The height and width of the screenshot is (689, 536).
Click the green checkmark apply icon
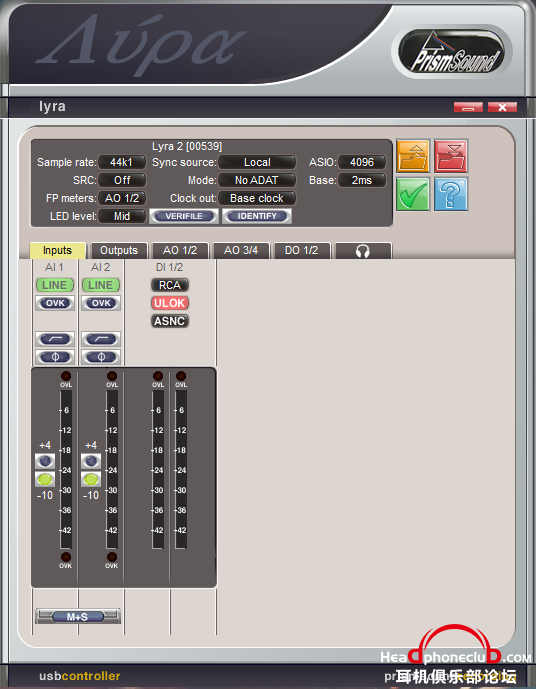pyautogui.click(x=413, y=194)
